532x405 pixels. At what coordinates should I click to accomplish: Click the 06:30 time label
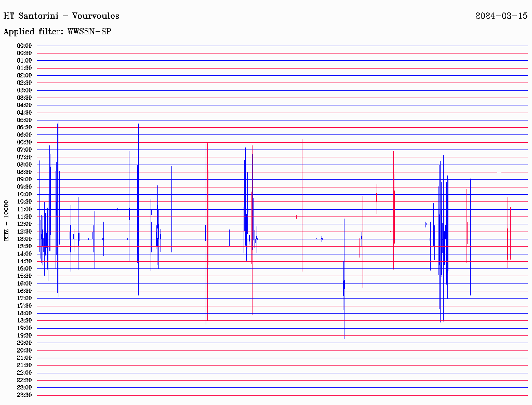tap(24, 142)
